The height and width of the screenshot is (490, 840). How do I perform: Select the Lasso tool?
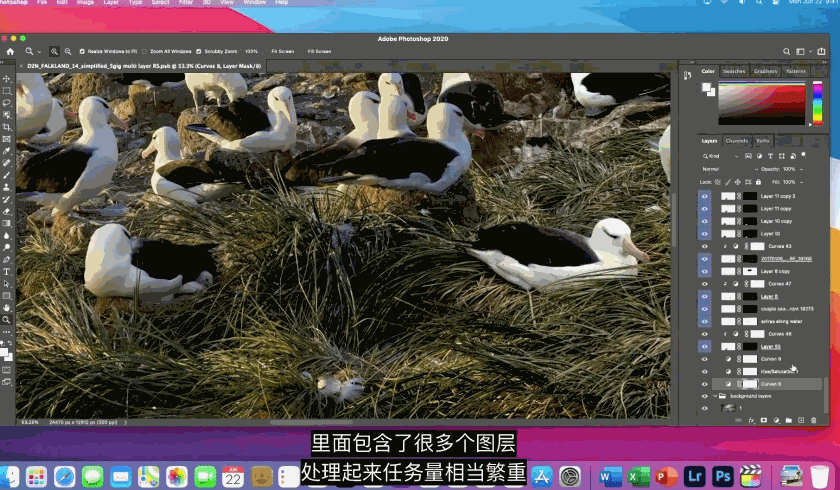pos(7,102)
